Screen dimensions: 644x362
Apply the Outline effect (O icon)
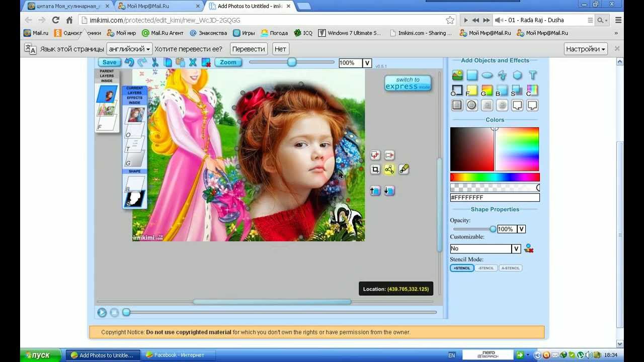tap(457, 90)
